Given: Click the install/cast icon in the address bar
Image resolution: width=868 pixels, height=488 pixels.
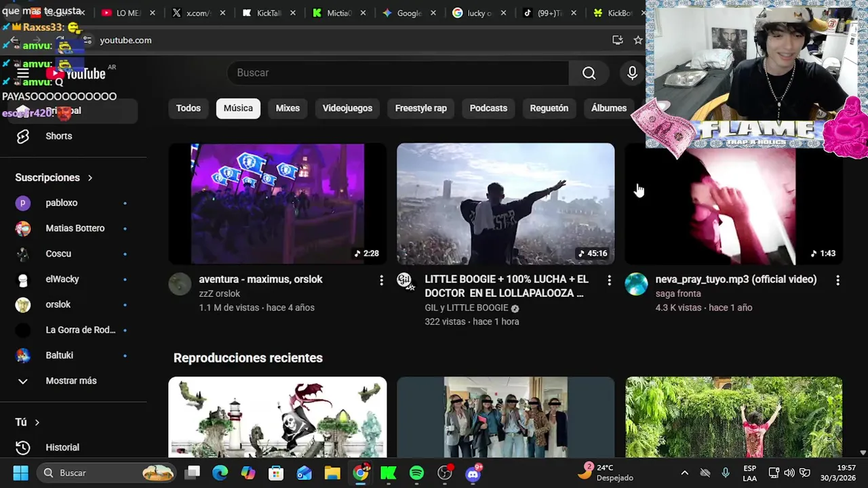Looking at the screenshot, I should [617, 40].
